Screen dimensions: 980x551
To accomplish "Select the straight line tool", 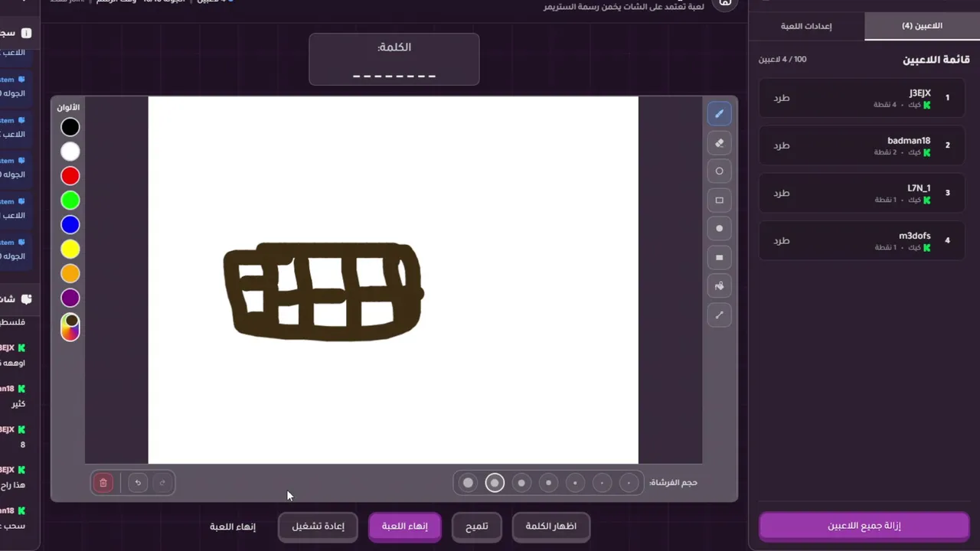I will tap(719, 315).
